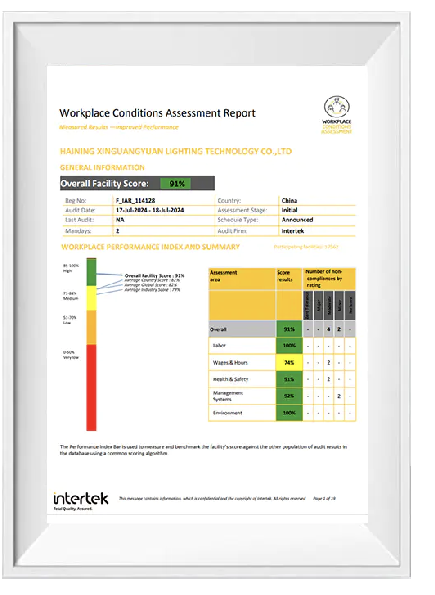The image size is (435, 595).
Task: Click the orange Low segment of performance bar
Action: (91, 327)
